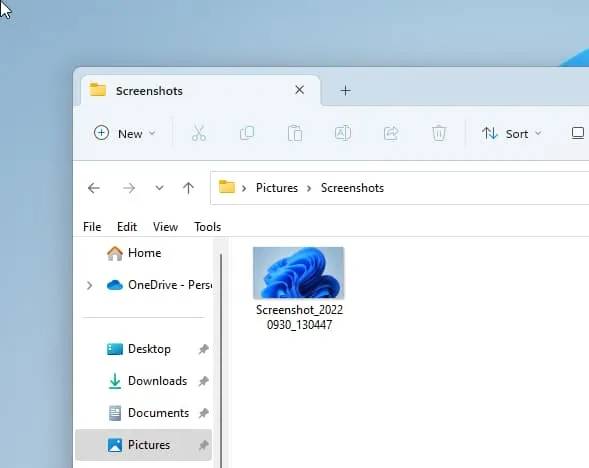Screen dimensions: 589x468
Task: Open the Sort options dropdown
Action: point(512,133)
